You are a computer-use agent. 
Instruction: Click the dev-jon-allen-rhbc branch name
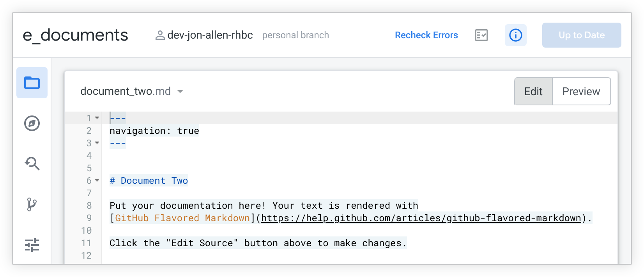[210, 35]
